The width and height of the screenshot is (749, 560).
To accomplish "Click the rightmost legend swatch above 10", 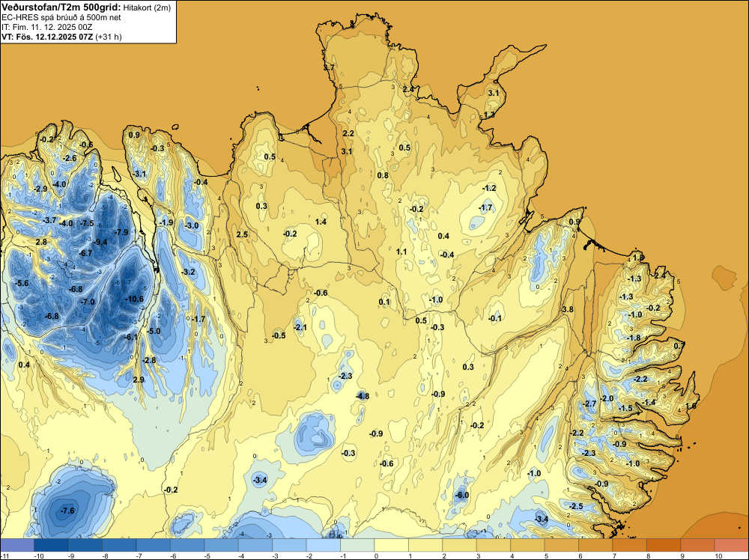I will pos(731,545).
